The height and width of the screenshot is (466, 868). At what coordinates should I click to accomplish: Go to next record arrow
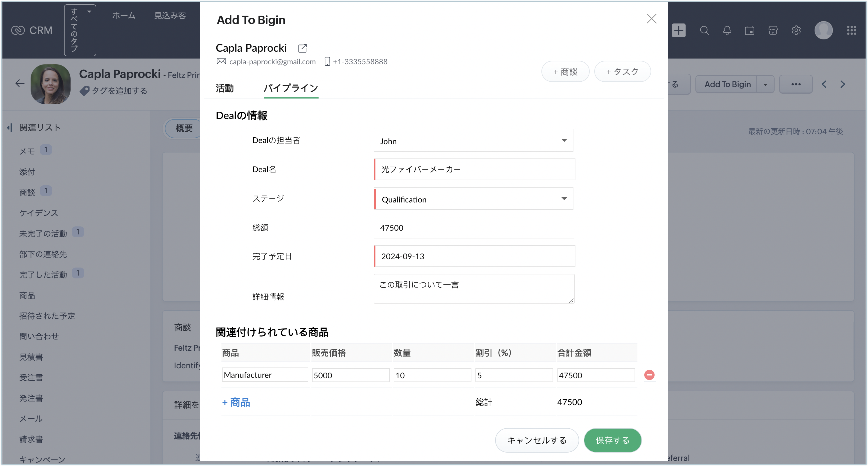coord(843,84)
